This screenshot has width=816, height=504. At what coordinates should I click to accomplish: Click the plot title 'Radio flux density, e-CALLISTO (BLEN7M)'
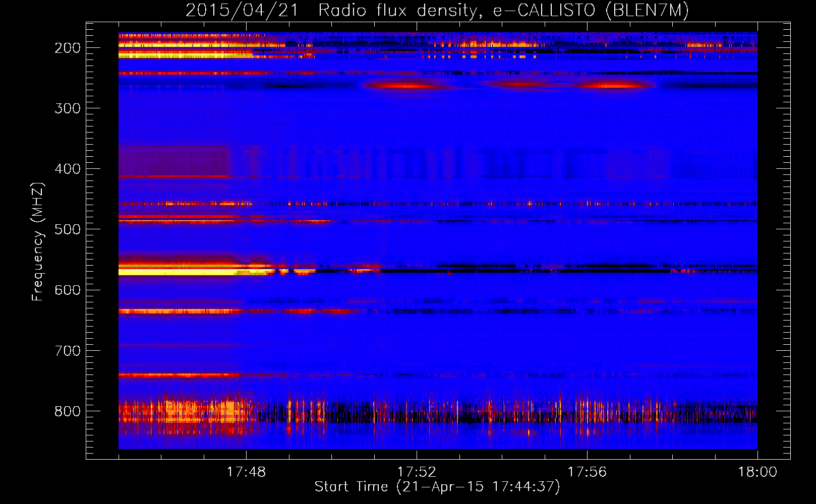coord(503,11)
